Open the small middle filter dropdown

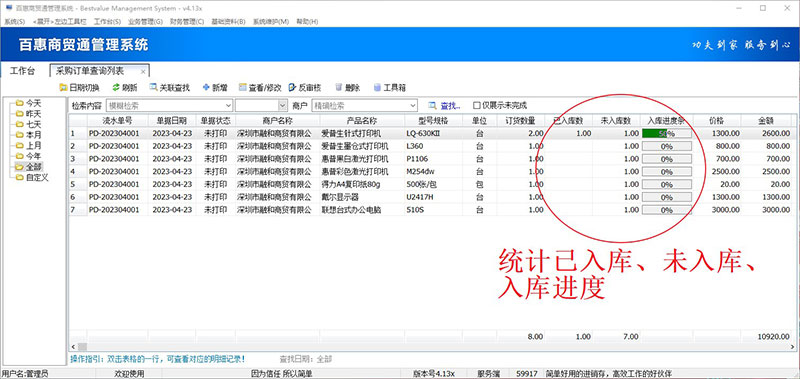[283, 106]
